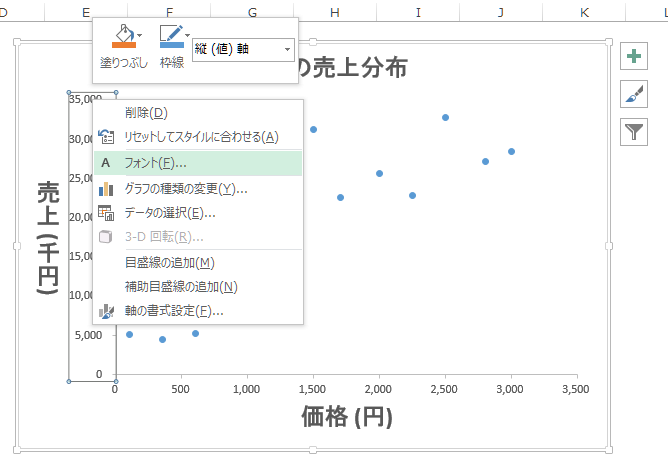Select column header I
This screenshot has height=462, width=668.
coord(418,12)
